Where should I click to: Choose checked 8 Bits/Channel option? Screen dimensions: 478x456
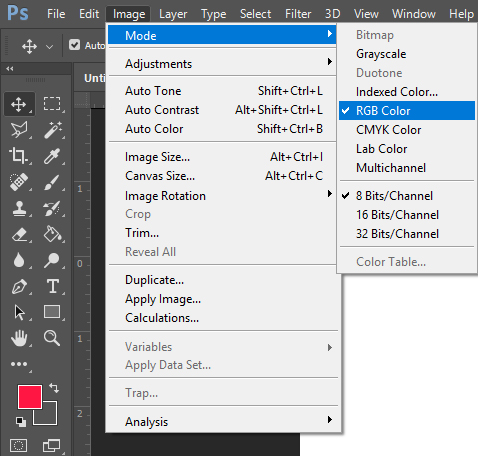click(x=407, y=196)
